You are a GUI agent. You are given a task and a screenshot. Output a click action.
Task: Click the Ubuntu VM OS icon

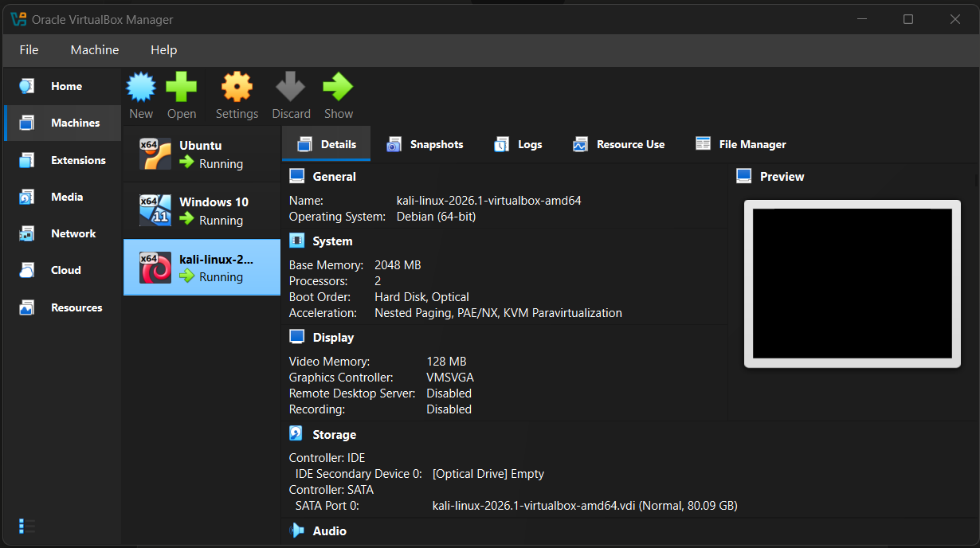pos(155,154)
